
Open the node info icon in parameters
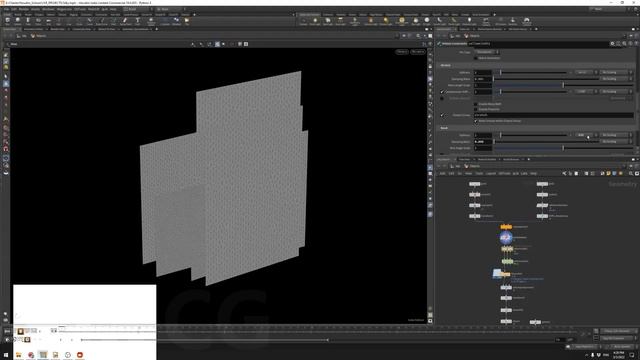click(x=630, y=44)
